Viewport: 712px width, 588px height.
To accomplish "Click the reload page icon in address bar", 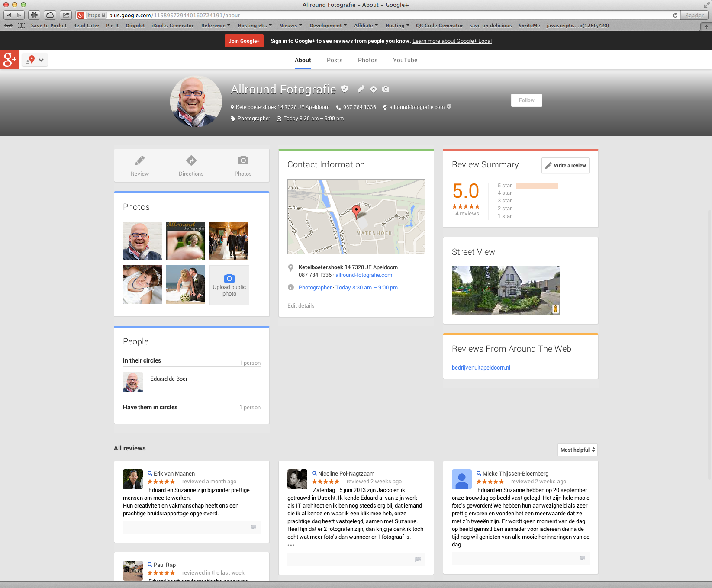I will pyautogui.click(x=675, y=15).
